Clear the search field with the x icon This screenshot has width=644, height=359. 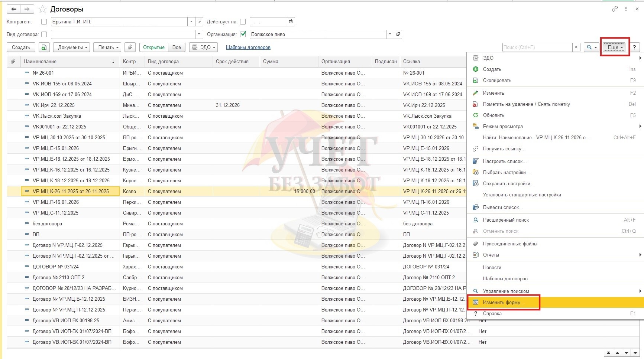(576, 48)
